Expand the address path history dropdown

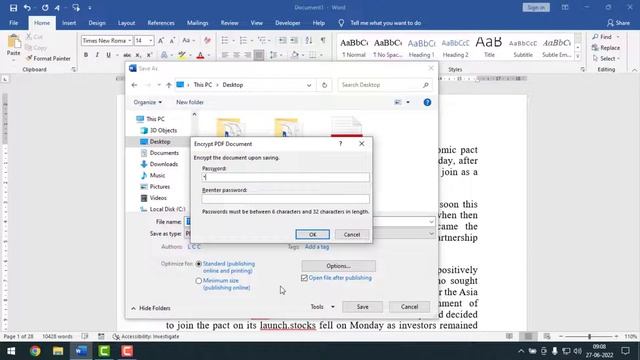(309, 85)
